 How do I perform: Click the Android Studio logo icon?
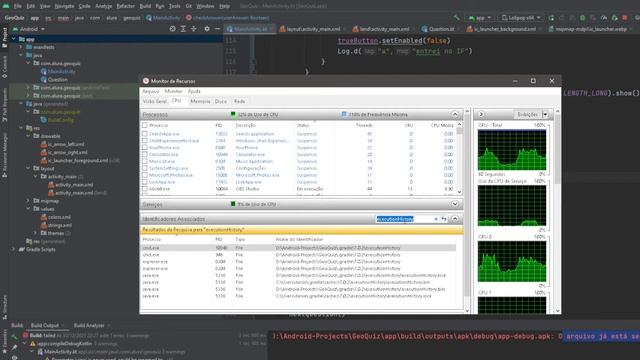6,6
